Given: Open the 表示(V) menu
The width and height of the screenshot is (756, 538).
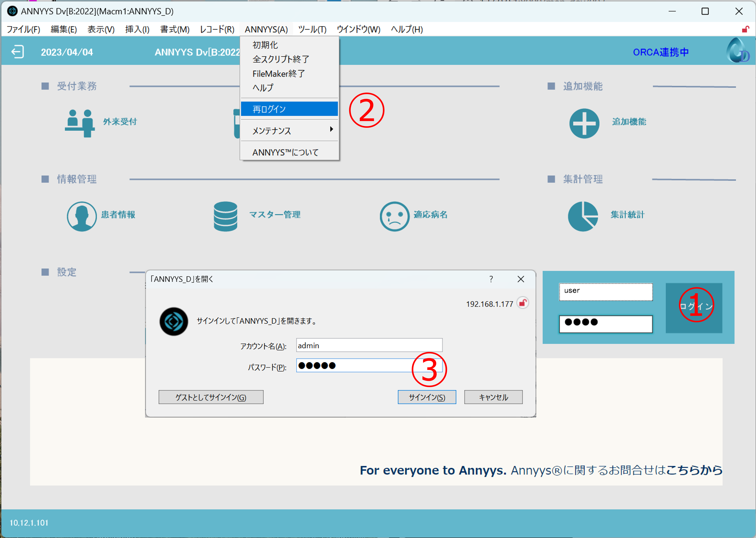Looking at the screenshot, I should (x=101, y=29).
